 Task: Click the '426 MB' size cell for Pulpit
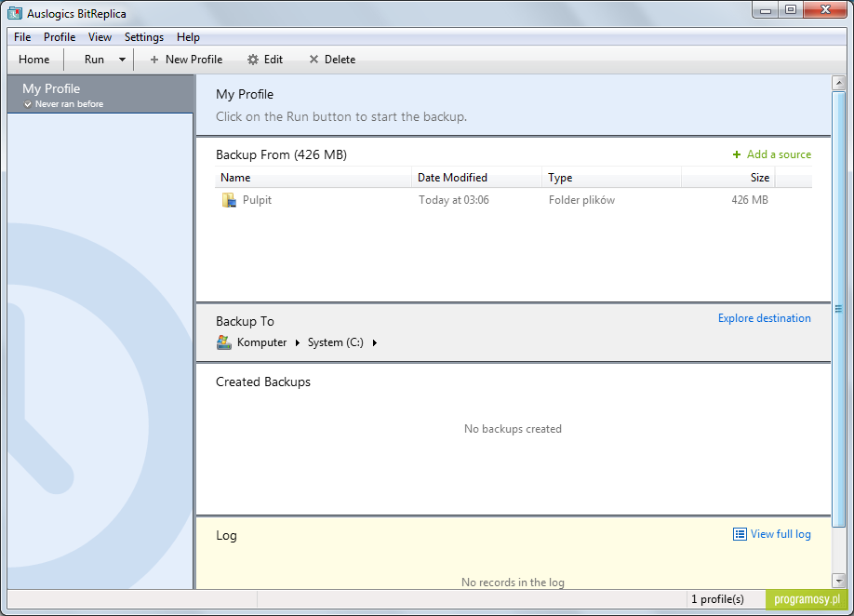pyautogui.click(x=750, y=200)
